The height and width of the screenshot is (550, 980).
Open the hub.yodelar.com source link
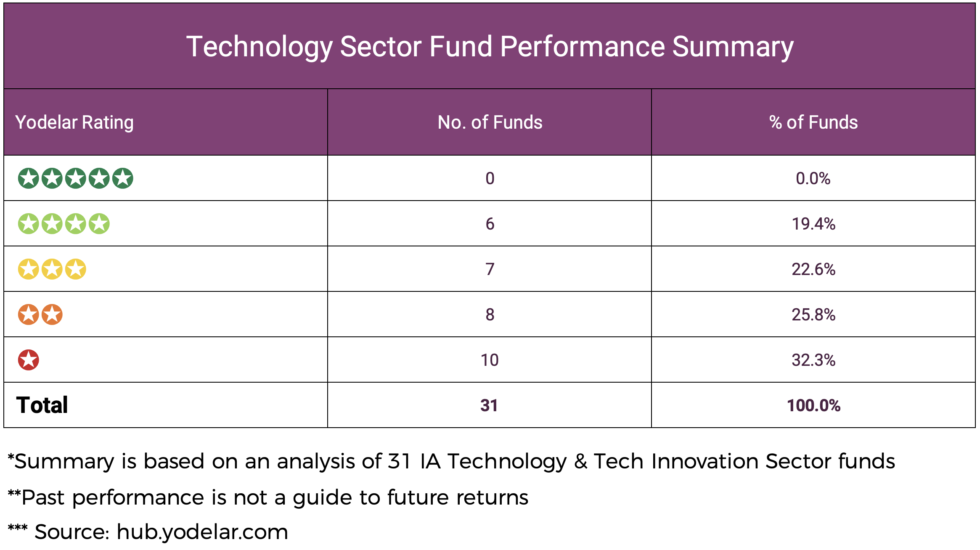(202, 532)
